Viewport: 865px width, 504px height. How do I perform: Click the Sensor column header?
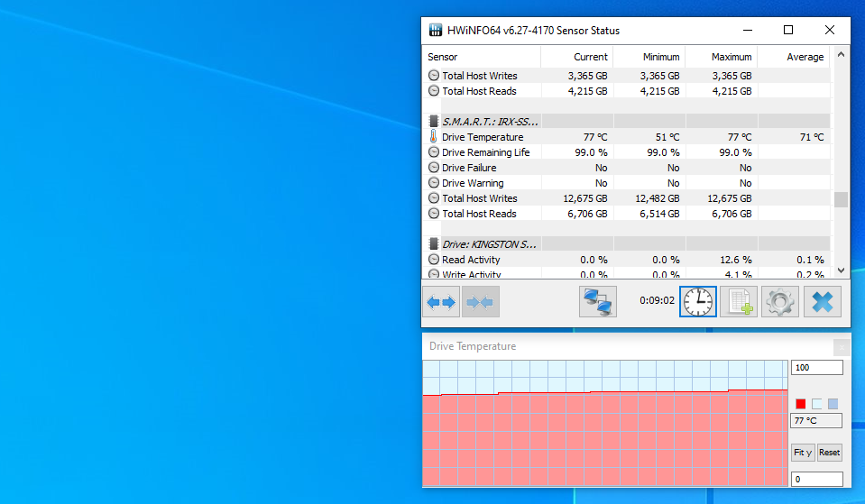coord(482,57)
